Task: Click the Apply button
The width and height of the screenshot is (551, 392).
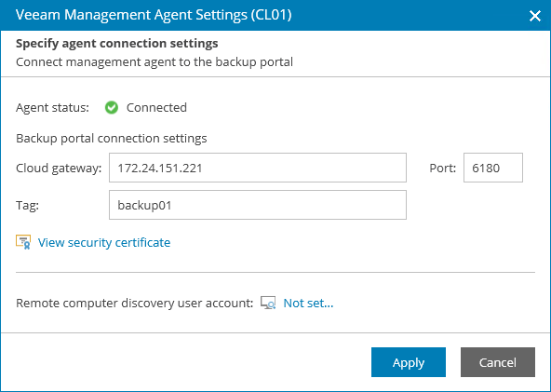Action: (x=409, y=362)
